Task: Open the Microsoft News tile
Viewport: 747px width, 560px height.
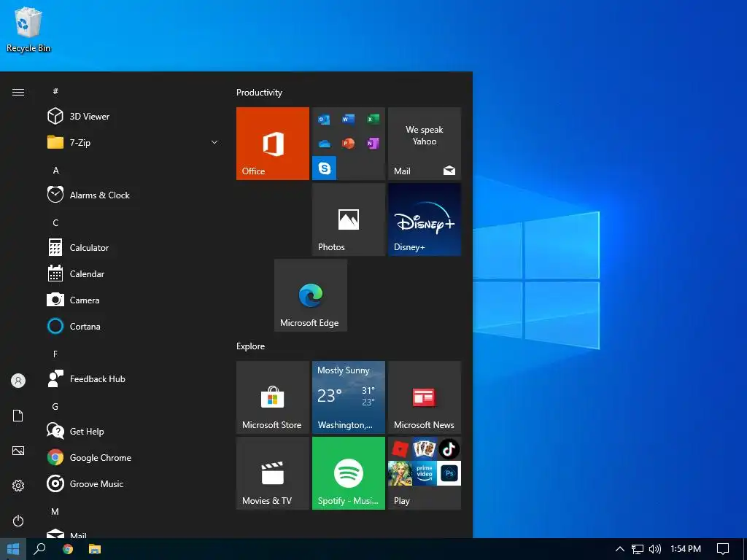Action: 425,397
